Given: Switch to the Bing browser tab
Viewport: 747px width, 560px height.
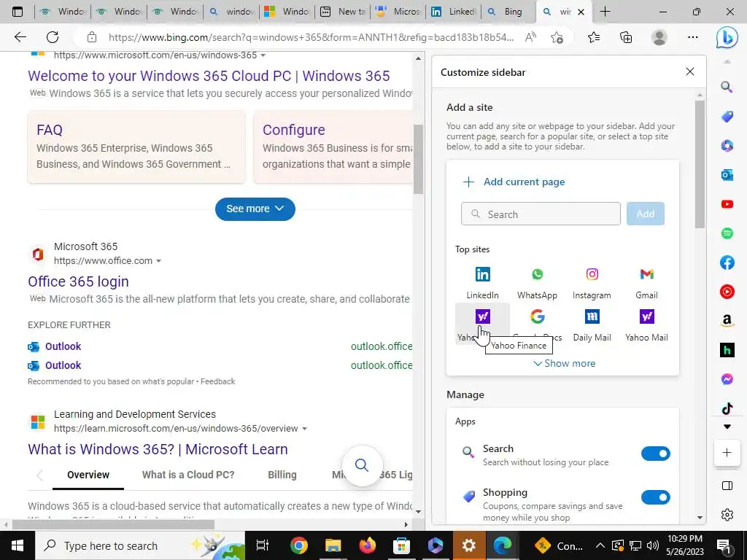Looking at the screenshot, I should pos(507,12).
